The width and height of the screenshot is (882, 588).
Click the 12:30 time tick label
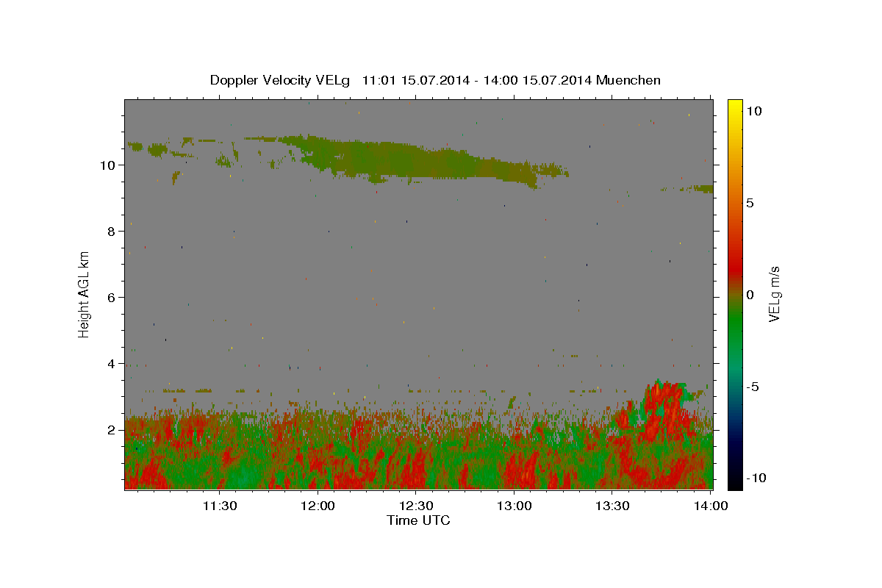pyautogui.click(x=416, y=506)
